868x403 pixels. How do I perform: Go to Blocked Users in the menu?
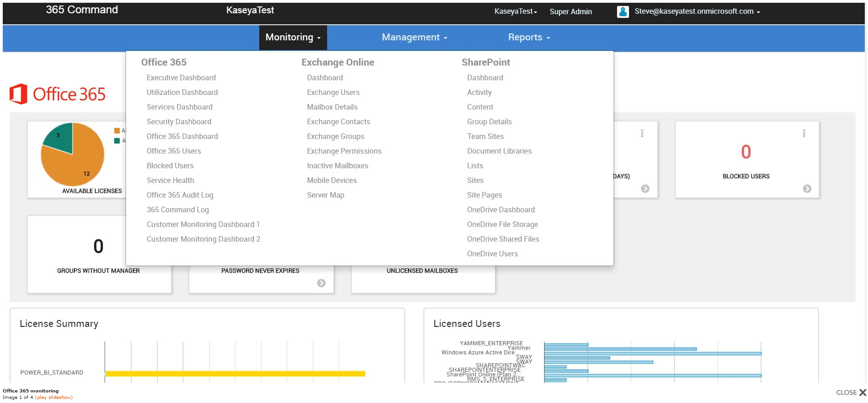click(170, 166)
